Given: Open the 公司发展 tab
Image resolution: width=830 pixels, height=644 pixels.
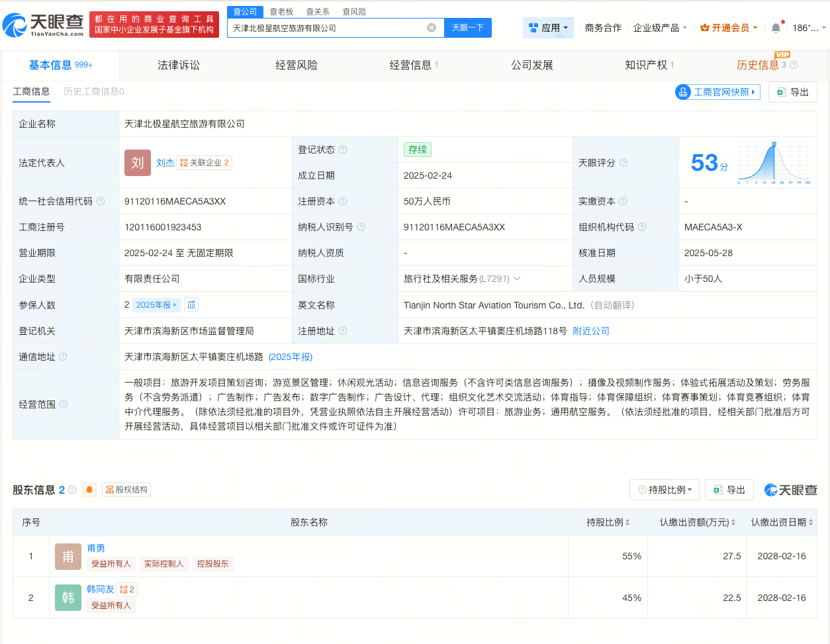Looking at the screenshot, I should click(532, 65).
